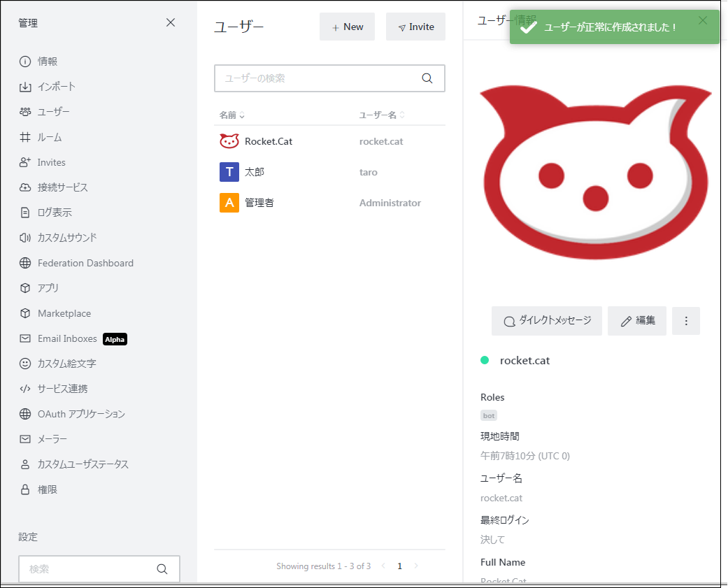Click the taro username cell
The image size is (728, 588).
tap(368, 172)
